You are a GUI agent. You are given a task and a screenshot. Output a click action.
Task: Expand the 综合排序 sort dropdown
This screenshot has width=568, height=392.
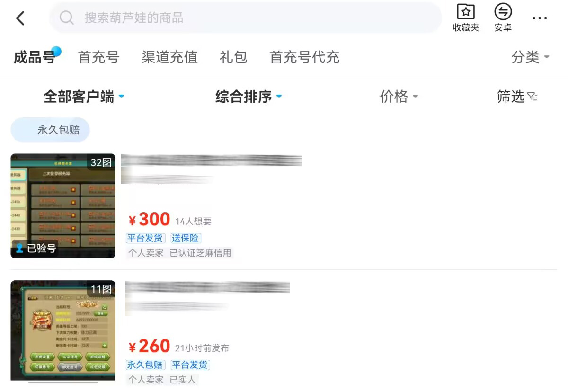[248, 97]
